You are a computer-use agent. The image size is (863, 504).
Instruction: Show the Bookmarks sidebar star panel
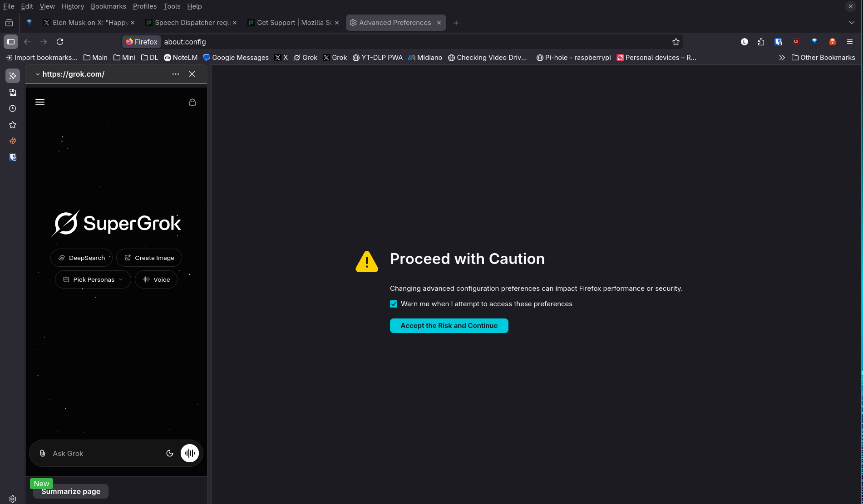pos(13,125)
